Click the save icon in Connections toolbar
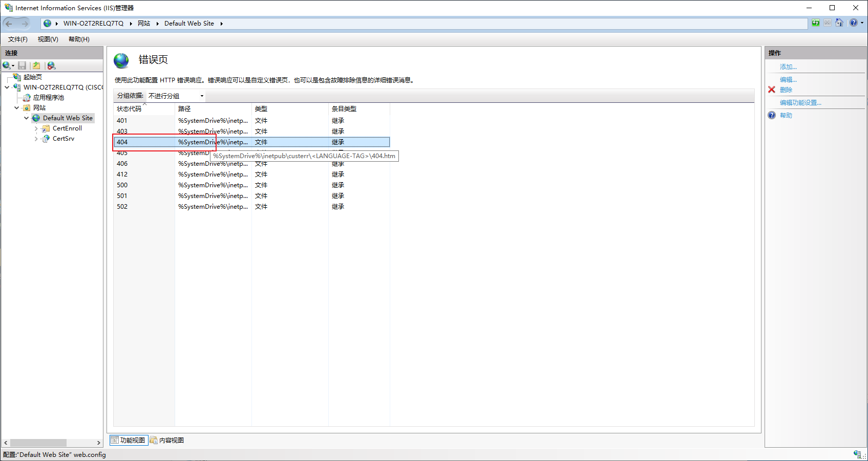This screenshot has width=868, height=461. coord(22,65)
